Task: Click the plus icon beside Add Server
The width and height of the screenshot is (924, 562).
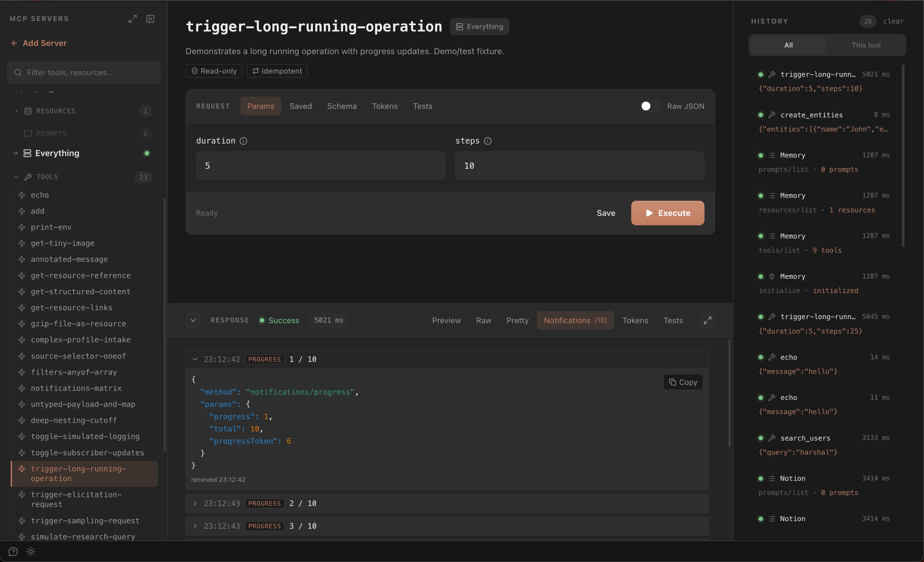Action: 14,43
